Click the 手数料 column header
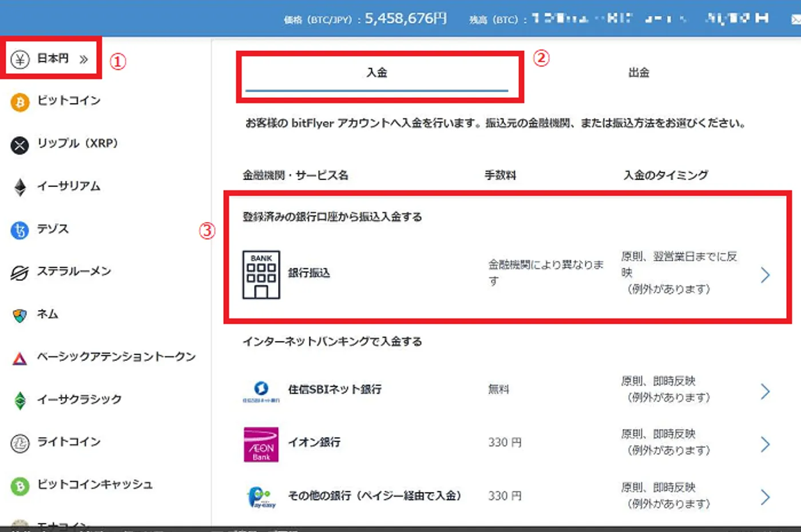801x532 pixels. pos(500,175)
